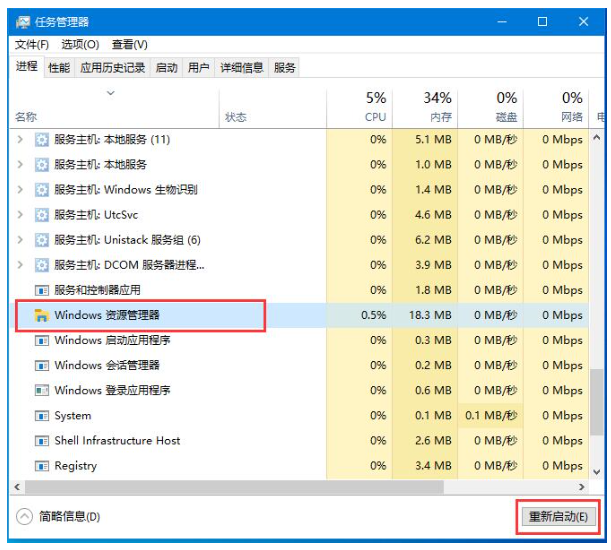This screenshot has width=611, height=550.
Task: Open the 文件(F) menu
Action: (x=32, y=44)
